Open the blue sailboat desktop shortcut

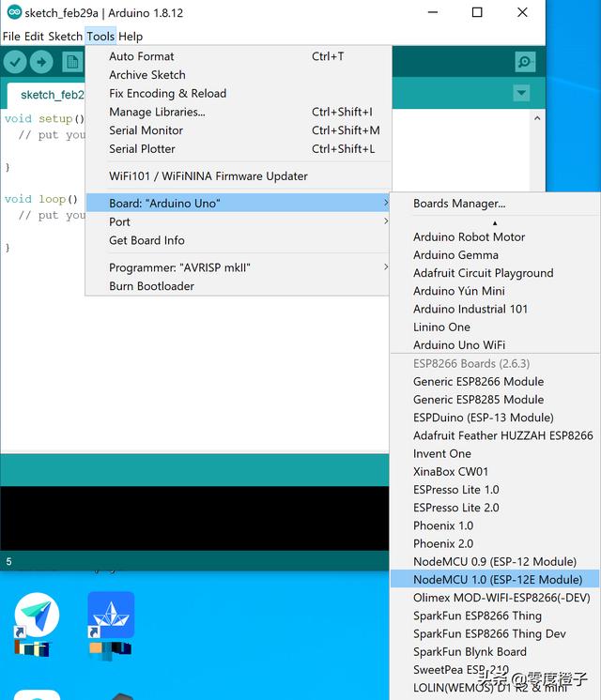click(x=111, y=616)
